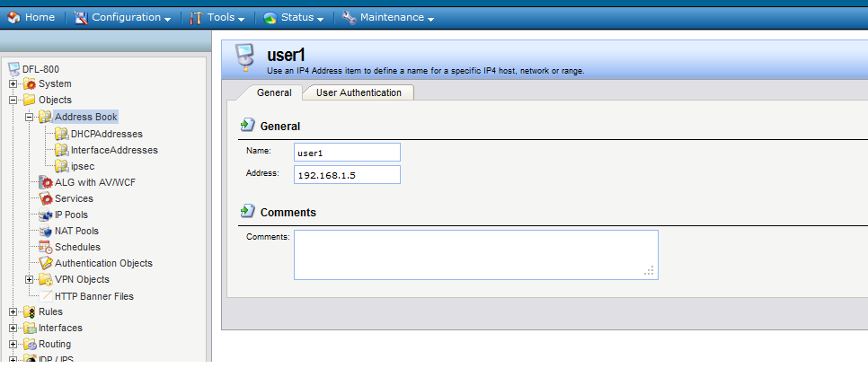The image size is (868, 377).
Task: Expand the System tree node
Action: (x=13, y=84)
